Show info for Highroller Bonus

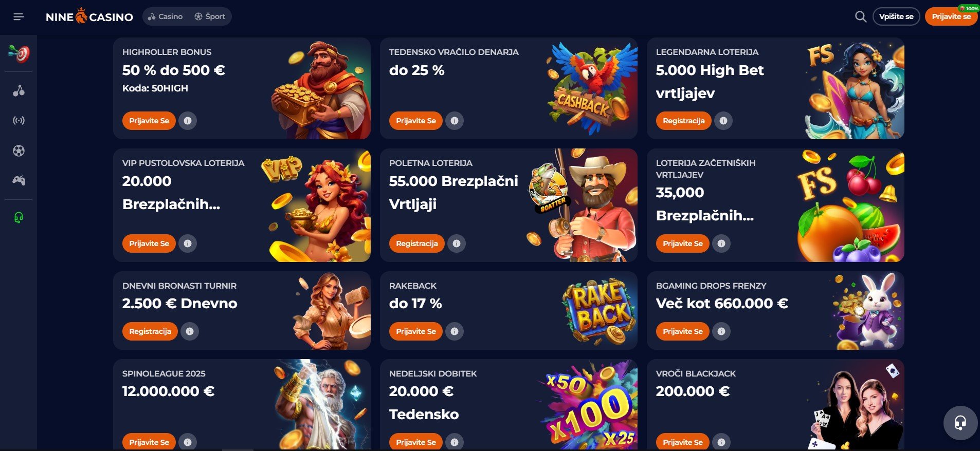pos(188,121)
